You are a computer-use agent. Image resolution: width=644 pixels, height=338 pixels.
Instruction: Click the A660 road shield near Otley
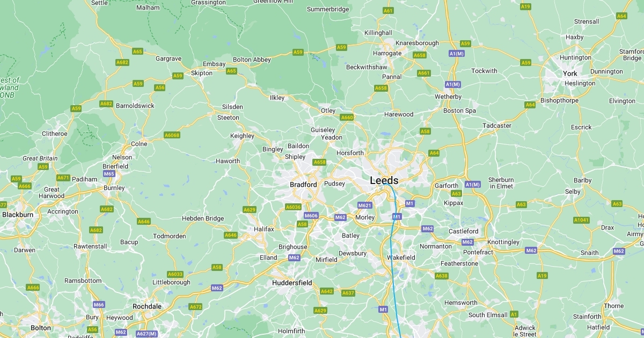pyautogui.click(x=347, y=117)
